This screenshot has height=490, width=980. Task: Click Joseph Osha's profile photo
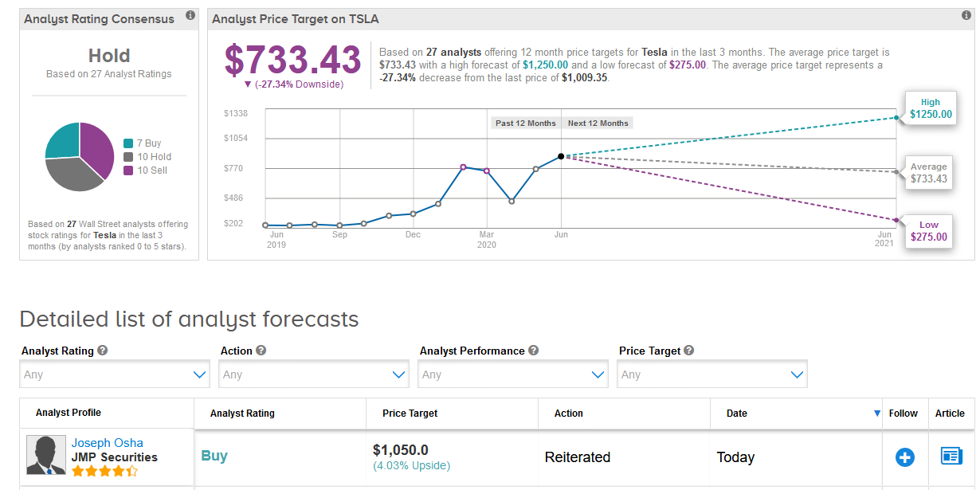pyautogui.click(x=46, y=455)
